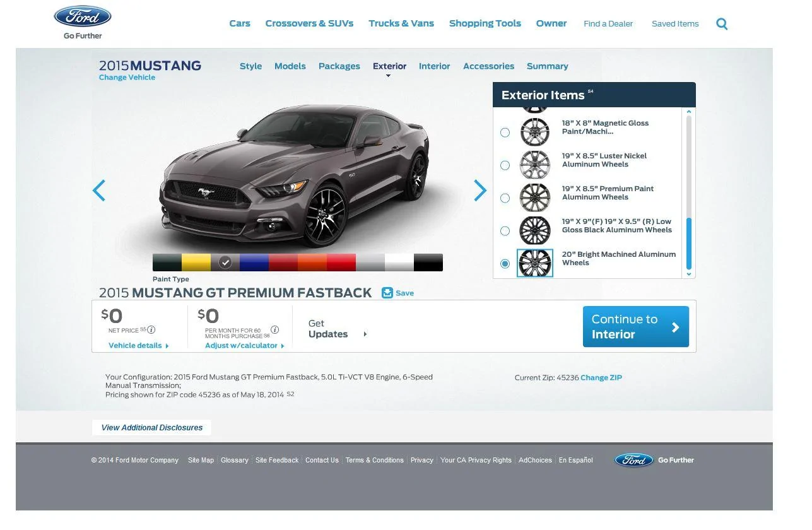
Task: Open the Site Map footer link
Action: (x=201, y=461)
